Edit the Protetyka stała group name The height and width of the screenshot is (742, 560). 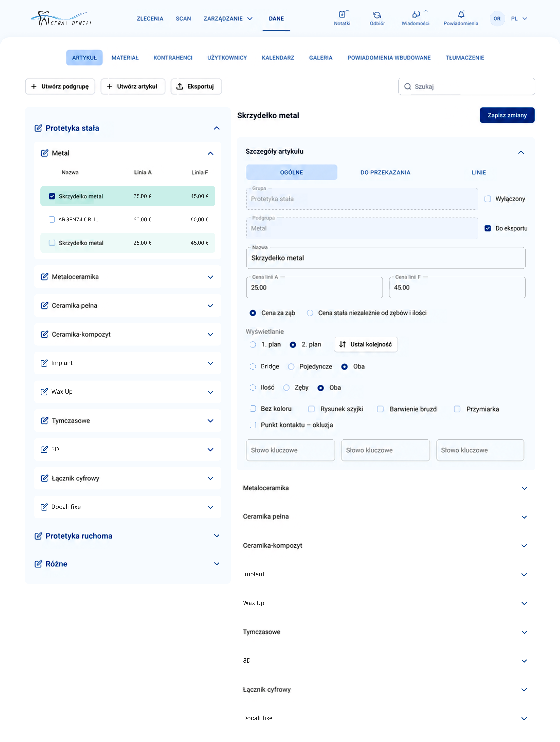pos(38,128)
